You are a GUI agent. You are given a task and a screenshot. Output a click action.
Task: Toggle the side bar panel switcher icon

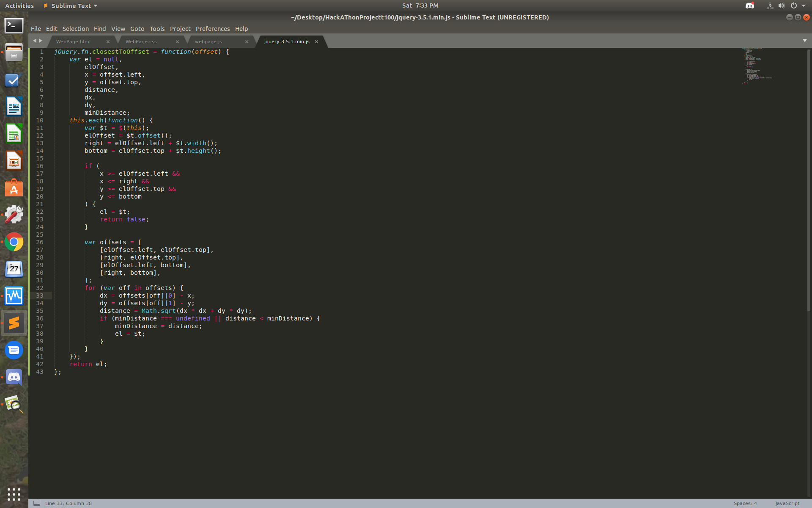[37, 503]
